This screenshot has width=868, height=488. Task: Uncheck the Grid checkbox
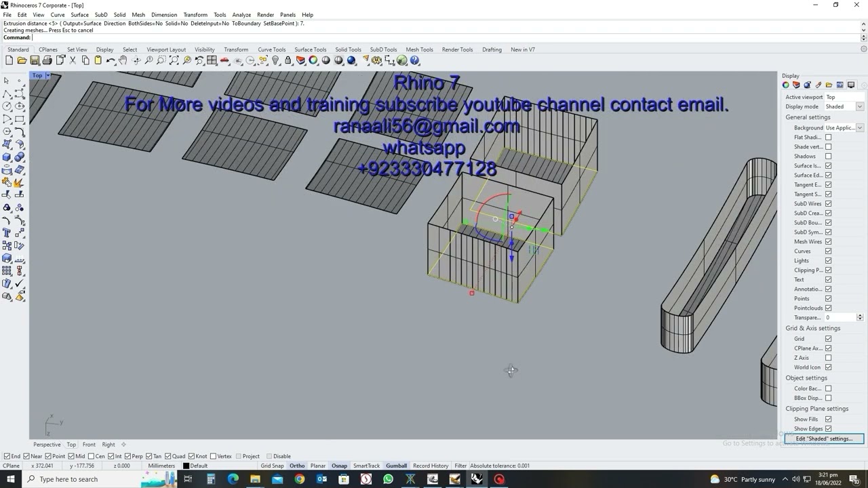tap(828, 338)
